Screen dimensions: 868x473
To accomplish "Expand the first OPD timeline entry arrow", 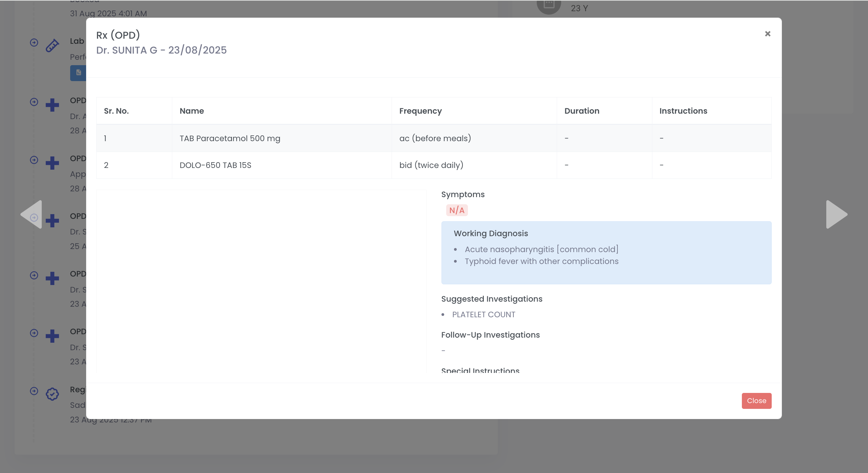I will click(34, 102).
